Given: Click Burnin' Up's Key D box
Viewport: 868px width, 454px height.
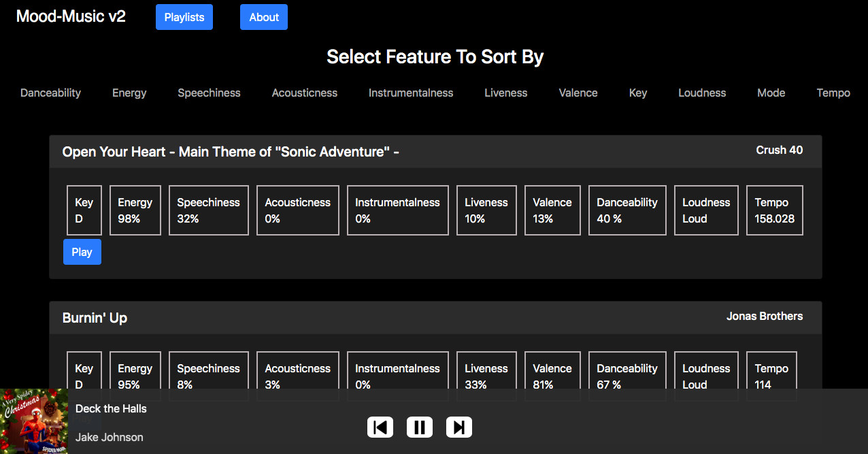Looking at the screenshot, I should [84, 370].
